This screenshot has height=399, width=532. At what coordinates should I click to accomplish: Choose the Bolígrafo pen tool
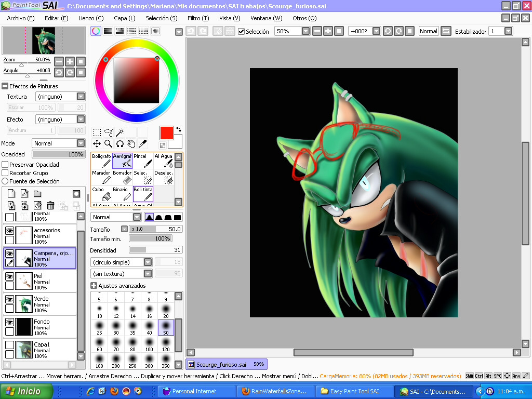pos(101,161)
